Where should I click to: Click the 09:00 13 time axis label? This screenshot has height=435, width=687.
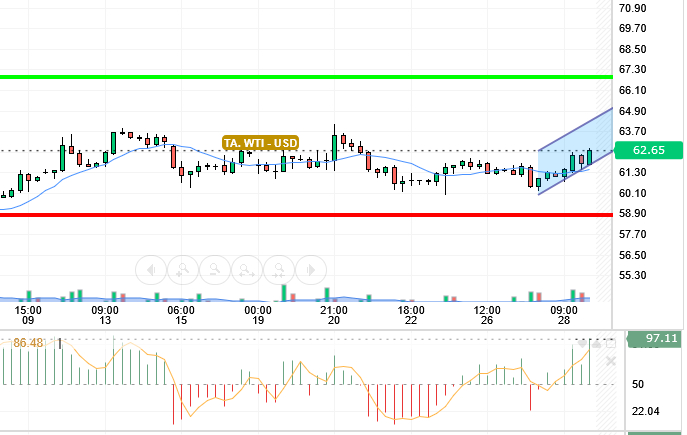105,315
